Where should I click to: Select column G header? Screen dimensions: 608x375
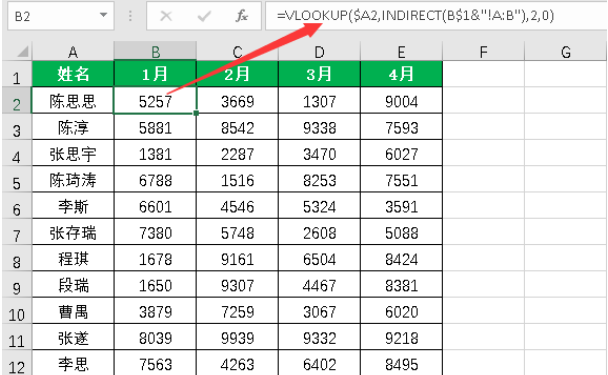point(565,51)
